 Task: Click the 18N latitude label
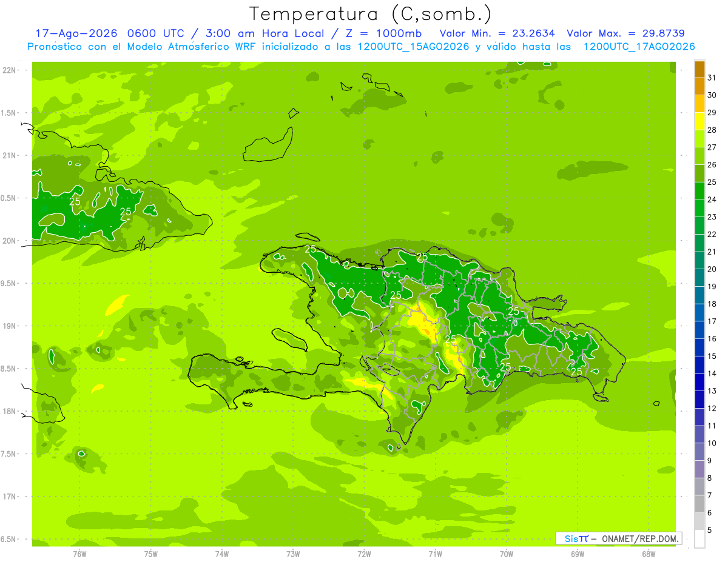(9, 412)
